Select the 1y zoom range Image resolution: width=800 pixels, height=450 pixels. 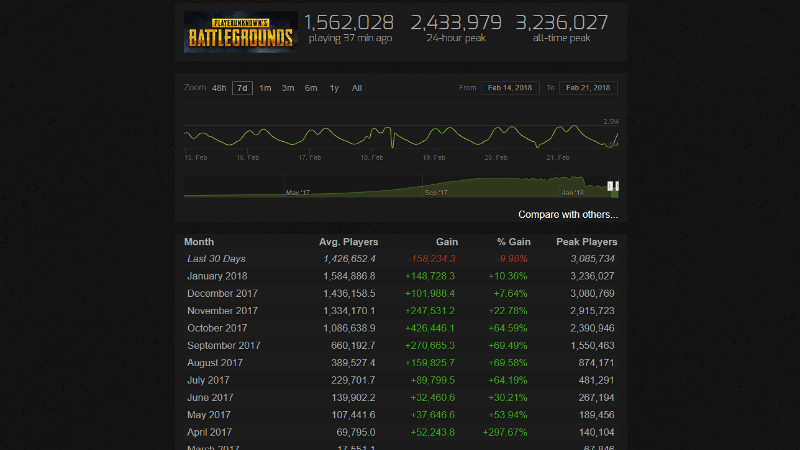tap(334, 88)
